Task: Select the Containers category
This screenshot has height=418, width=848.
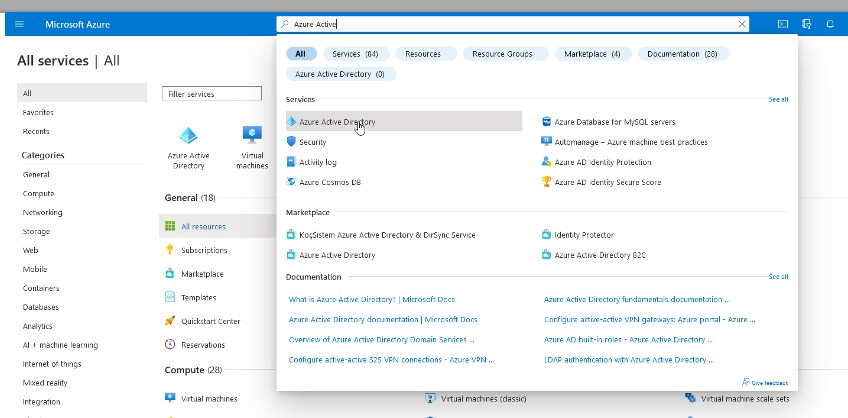Action: [x=41, y=288]
